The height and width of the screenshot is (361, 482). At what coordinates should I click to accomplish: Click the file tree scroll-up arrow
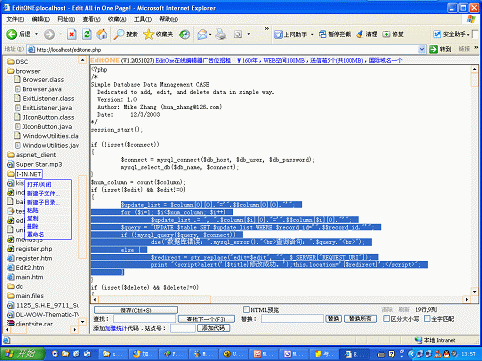tap(82, 60)
